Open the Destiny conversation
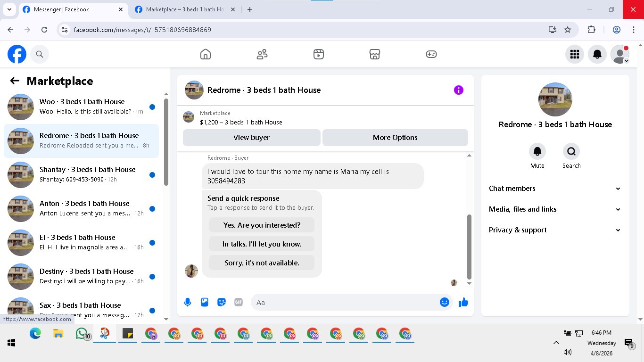The width and height of the screenshot is (644, 362). [81, 277]
